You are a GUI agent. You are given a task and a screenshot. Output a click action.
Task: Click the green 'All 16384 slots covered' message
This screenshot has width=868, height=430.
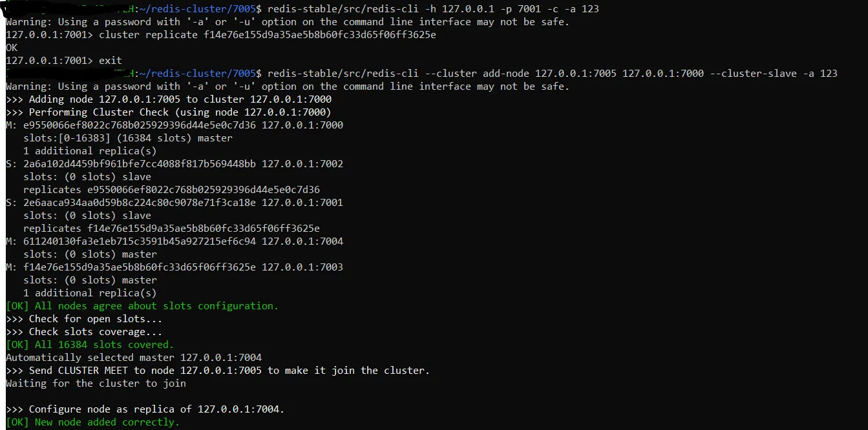click(90, 345)
